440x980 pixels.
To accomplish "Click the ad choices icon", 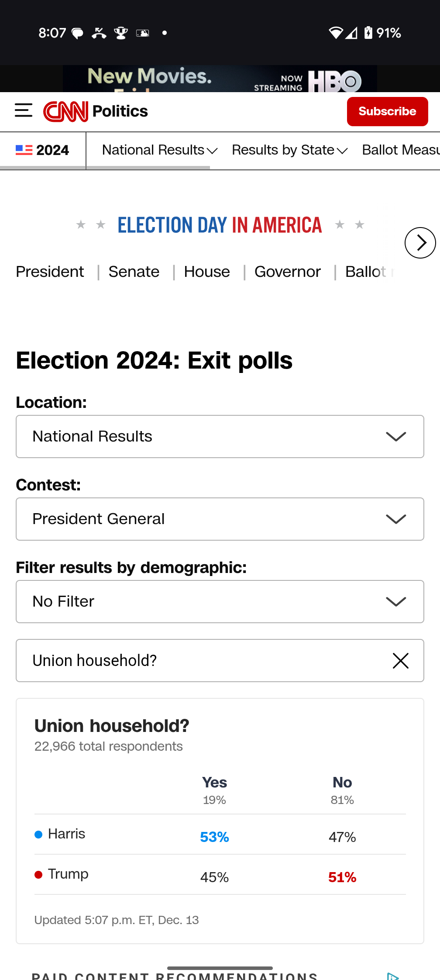I will click(392, 976).
